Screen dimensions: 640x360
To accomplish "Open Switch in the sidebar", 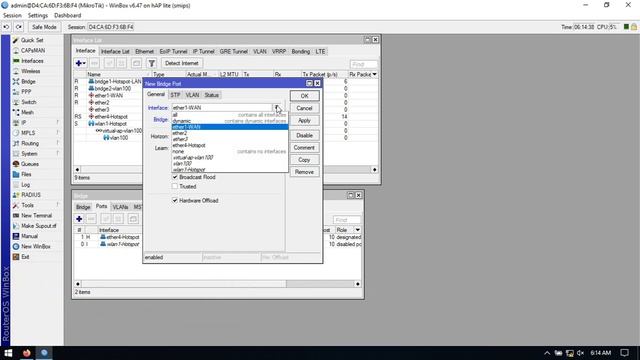I will point(29,102).
